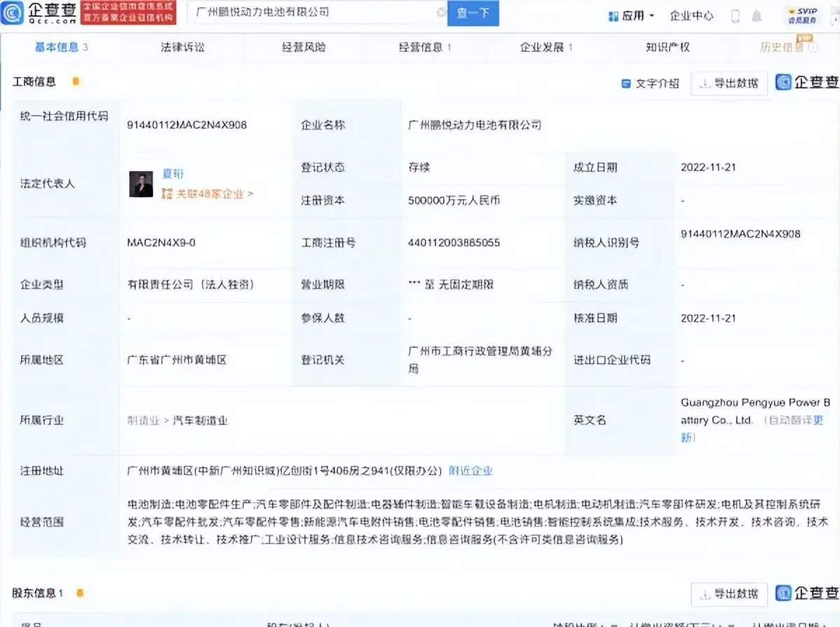Open the mobile phone icon in header
840x627 pixels.
(736, 16)
